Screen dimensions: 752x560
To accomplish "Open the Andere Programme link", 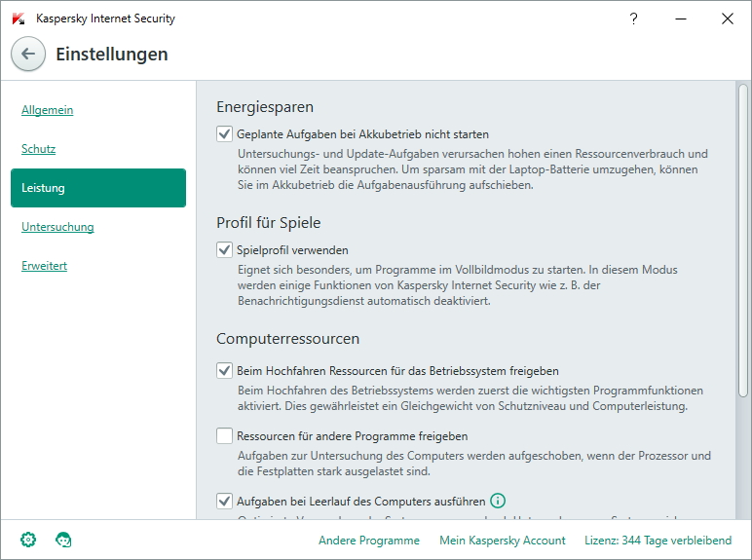I will tap(369, 541).
